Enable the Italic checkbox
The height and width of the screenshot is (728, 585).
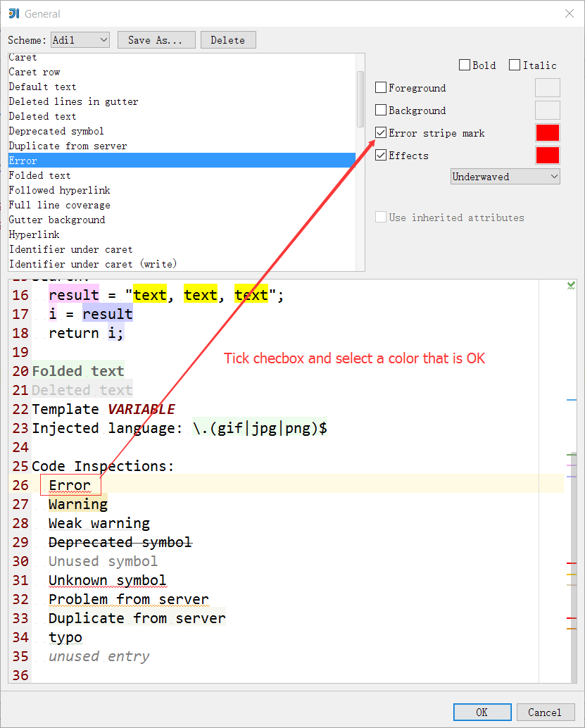point(515,65)
